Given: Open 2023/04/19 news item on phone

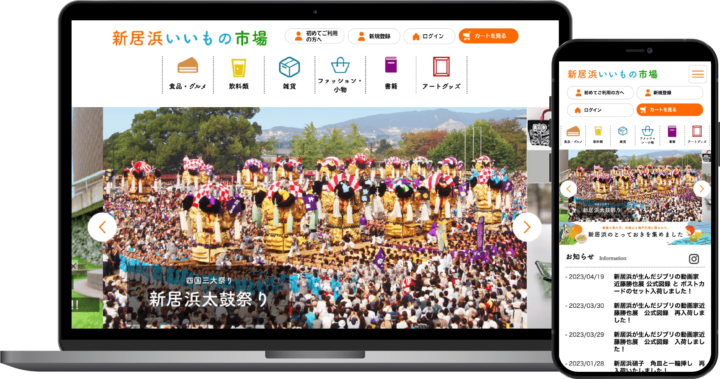Looking at the screenshot, I should (635, 284).
